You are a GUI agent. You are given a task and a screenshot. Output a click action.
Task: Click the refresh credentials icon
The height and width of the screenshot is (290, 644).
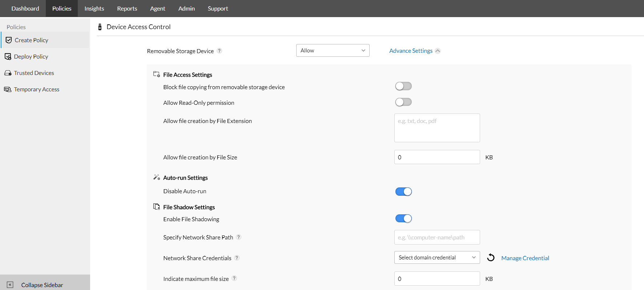[491, 258]
